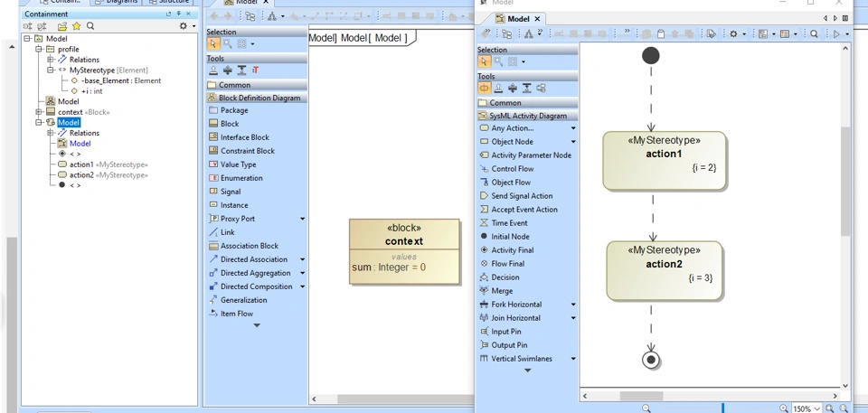Open search magnifier in Containment toolbar
The image size is (868, 413).
point(90,26)
